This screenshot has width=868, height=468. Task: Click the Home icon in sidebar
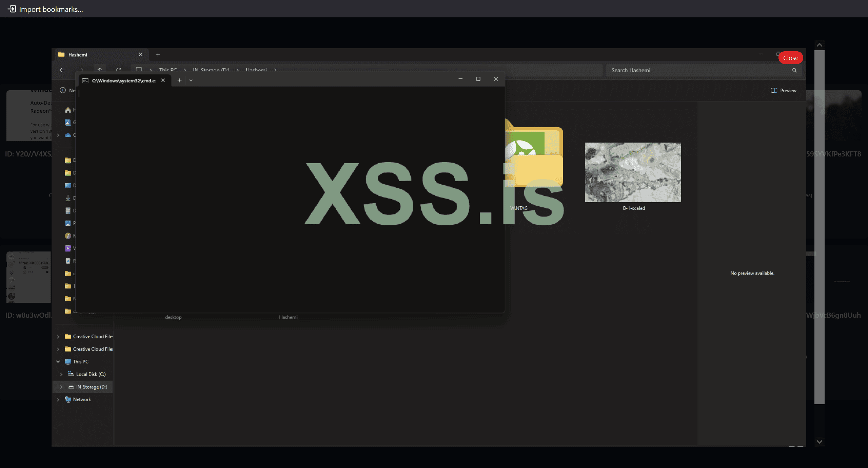click(x=68, y=110)
